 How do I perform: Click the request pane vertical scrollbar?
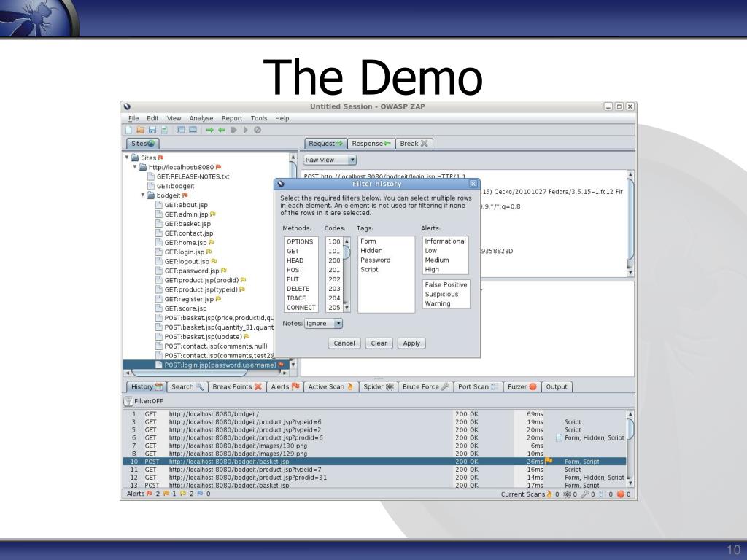(x=630, y=223)
